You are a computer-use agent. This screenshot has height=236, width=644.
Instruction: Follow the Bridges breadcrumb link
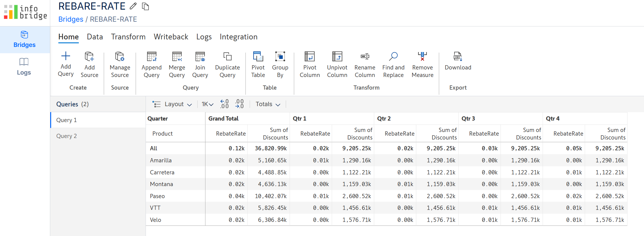[71, 19]
